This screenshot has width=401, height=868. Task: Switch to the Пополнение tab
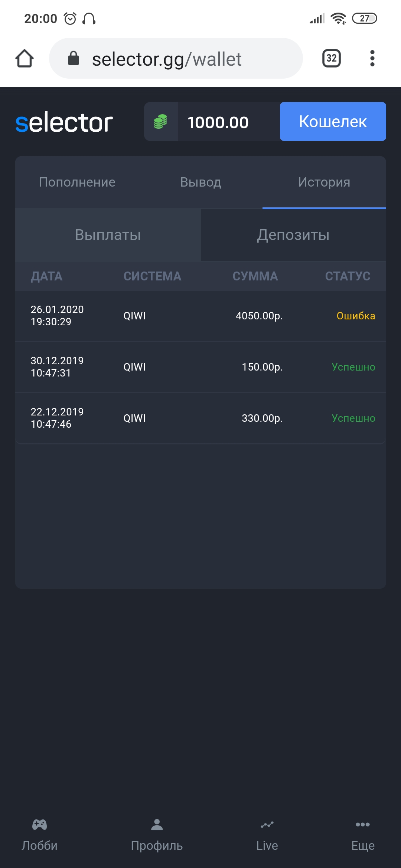[77, 182]
